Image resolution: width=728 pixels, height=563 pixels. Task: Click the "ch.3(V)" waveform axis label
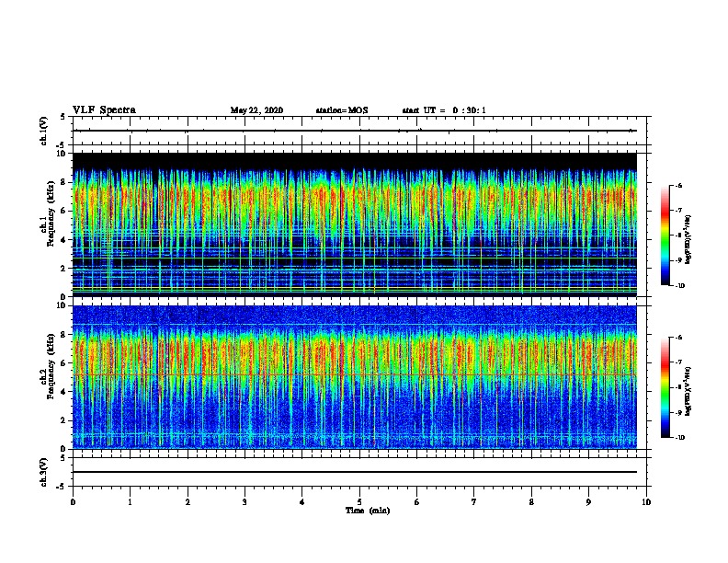click(44, 472)
